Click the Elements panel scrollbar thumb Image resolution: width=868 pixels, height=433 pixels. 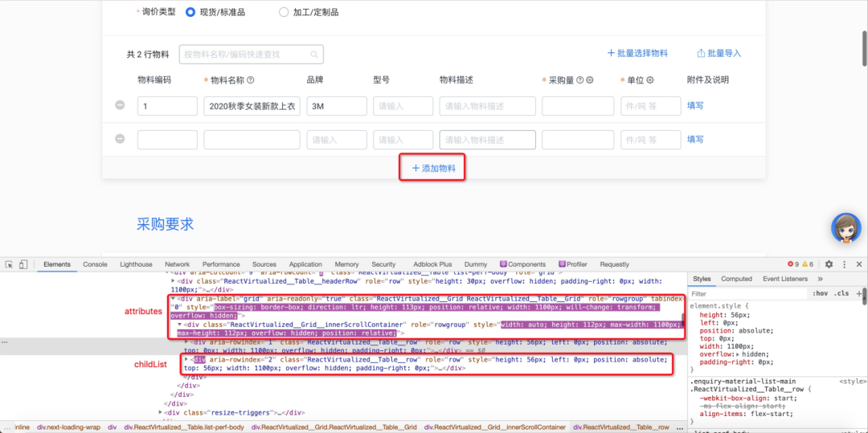point(683,321)
